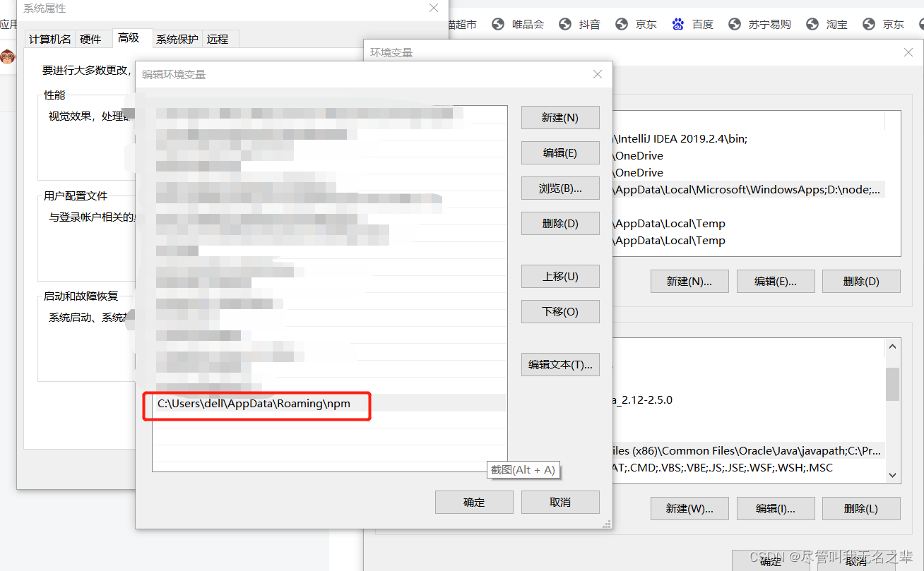Switch to the 系统保护 tab
924x571 pixels.
pos(177,39)
